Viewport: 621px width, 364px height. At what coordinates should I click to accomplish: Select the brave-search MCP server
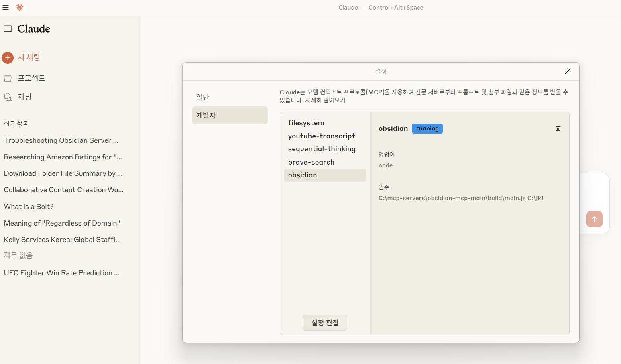pyautogui.click(x=325, y=162)
